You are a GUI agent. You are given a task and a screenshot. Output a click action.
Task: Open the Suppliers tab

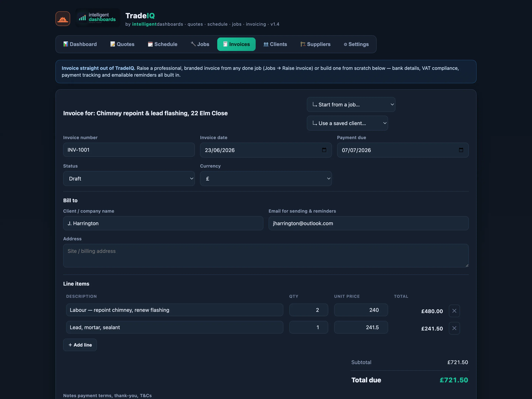[315, 44]
